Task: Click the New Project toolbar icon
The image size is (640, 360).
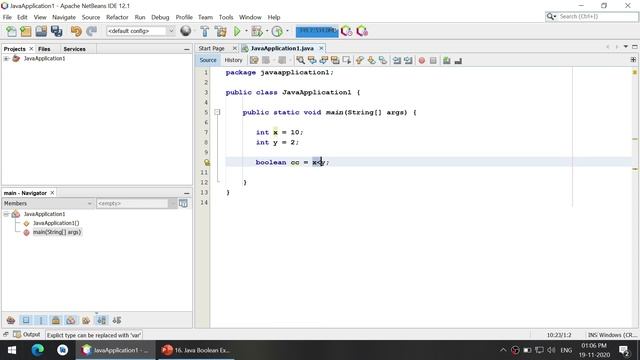Action: 26,31
